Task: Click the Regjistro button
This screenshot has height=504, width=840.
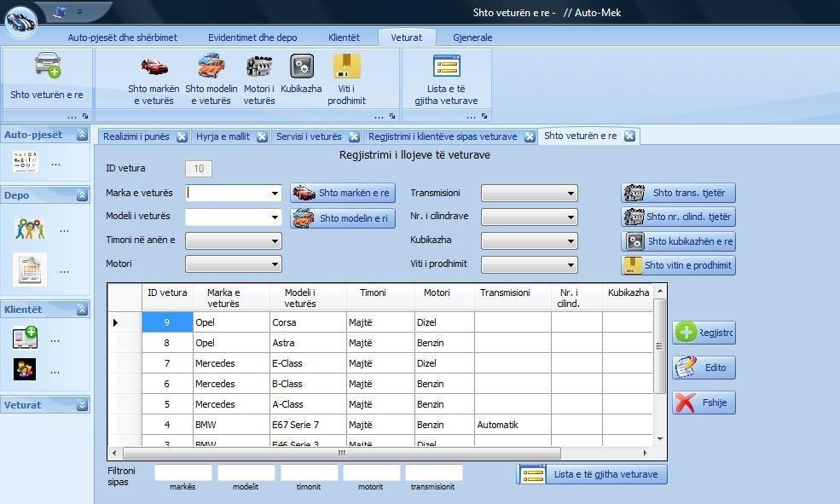Action: coord(704,333)
